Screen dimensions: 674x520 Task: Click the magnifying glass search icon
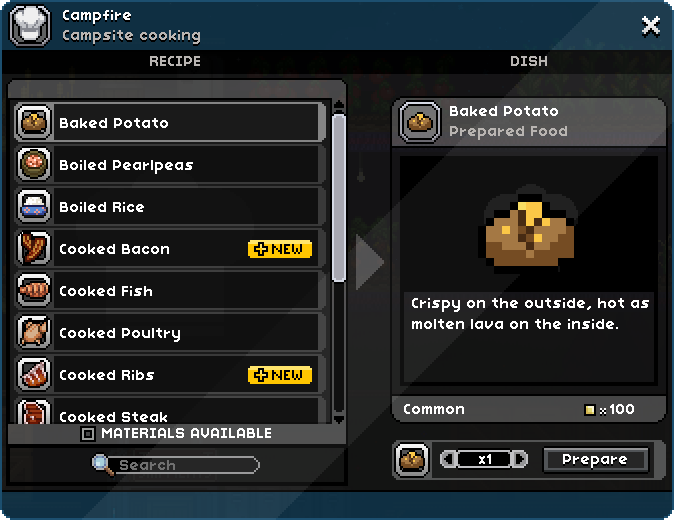(x=102, y=465)
